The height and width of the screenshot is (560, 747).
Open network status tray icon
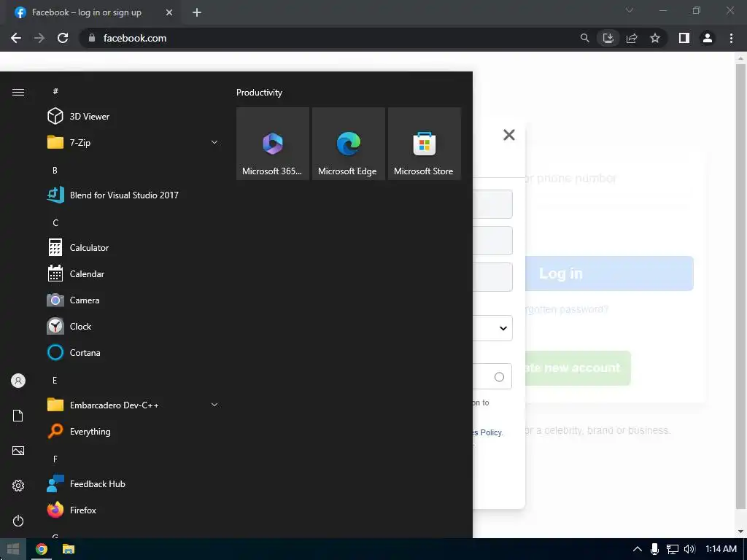[672, 549]
